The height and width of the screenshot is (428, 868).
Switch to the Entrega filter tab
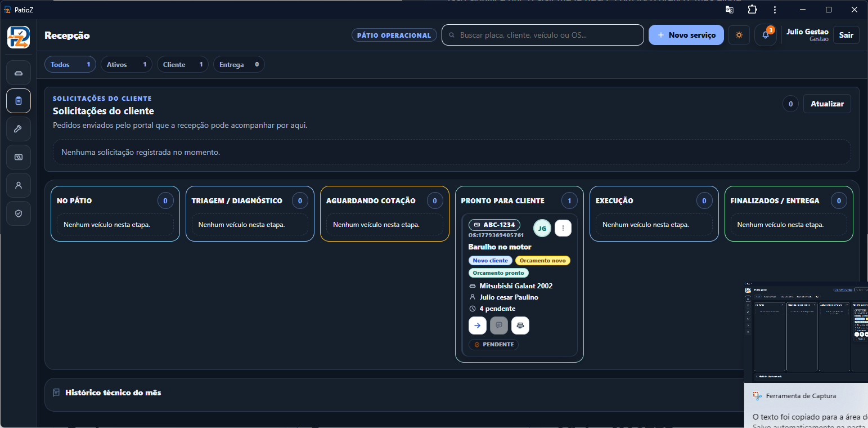[239, 65]
